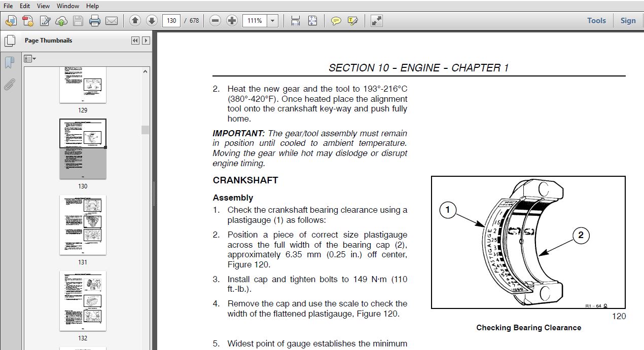Select the page 131 thumbnail

(83, 225)
